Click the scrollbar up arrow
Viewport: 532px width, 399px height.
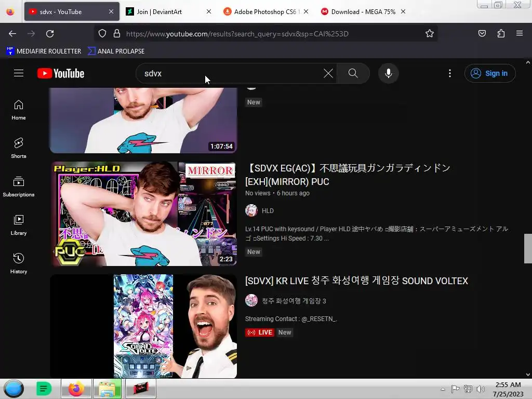click(x=528, y=62)
